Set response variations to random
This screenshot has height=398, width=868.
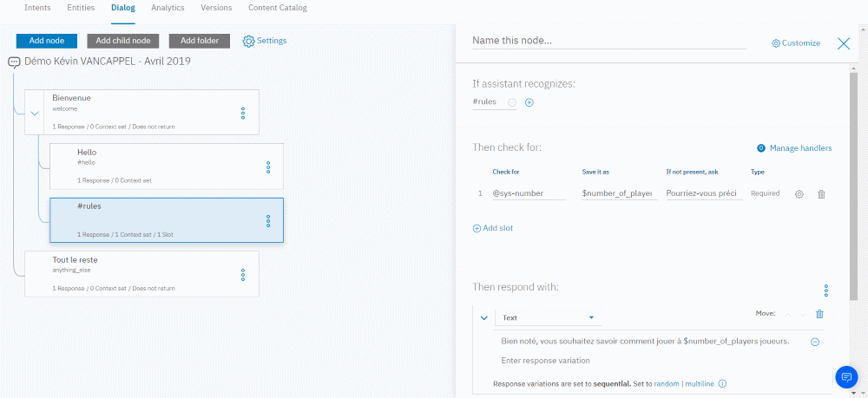pos(667,383)
